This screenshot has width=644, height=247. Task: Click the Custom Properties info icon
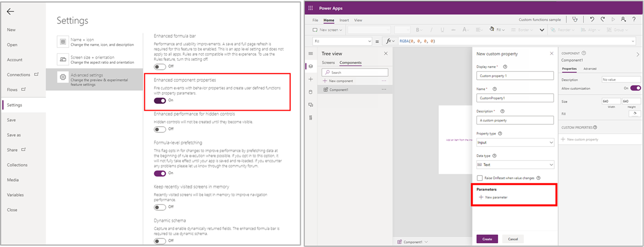tap(596, 128)
